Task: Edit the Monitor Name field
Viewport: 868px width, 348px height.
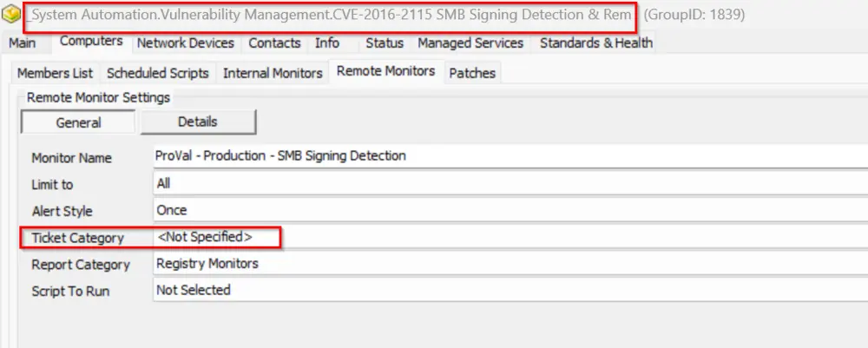Action: coord(508,157)
